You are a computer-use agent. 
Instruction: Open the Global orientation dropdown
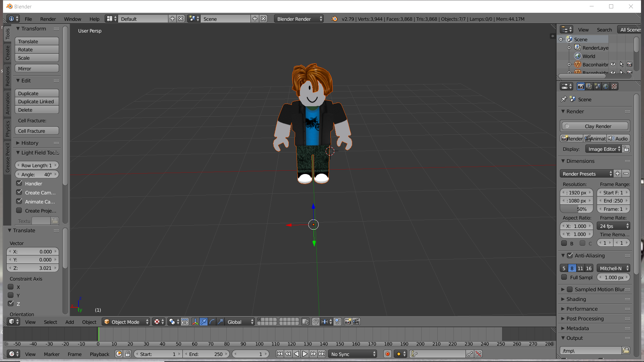(x=240, y=322)
